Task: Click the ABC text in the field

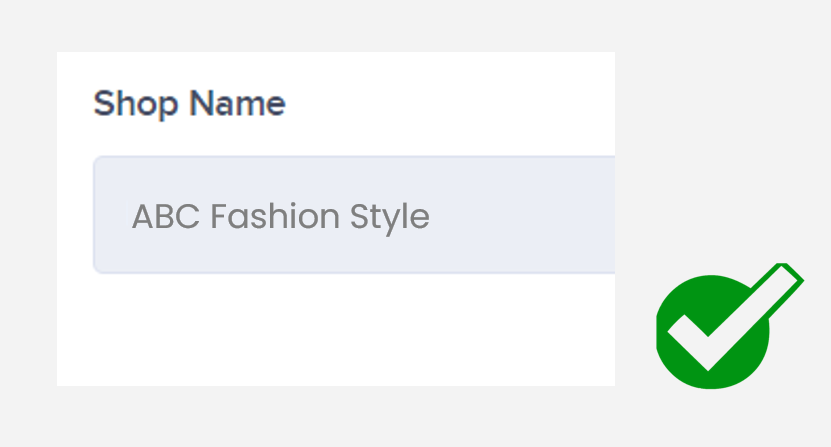Action: pyautogui.click(x=165, y=217)
